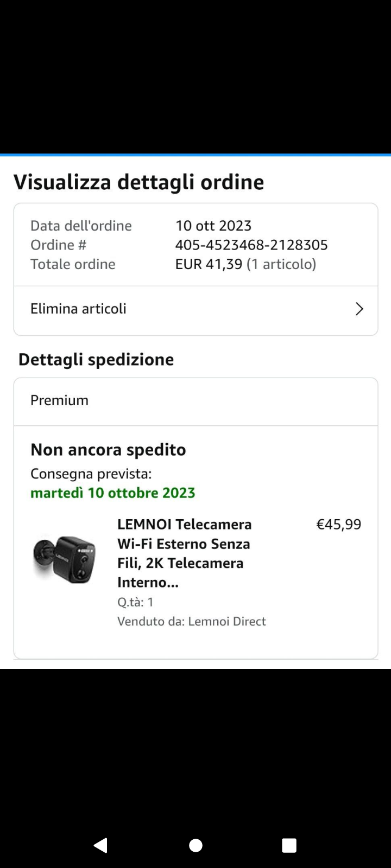Tap the LEMNOI camera product thumbnail
This screenshot has width=391, height=868.
(64, 558)
